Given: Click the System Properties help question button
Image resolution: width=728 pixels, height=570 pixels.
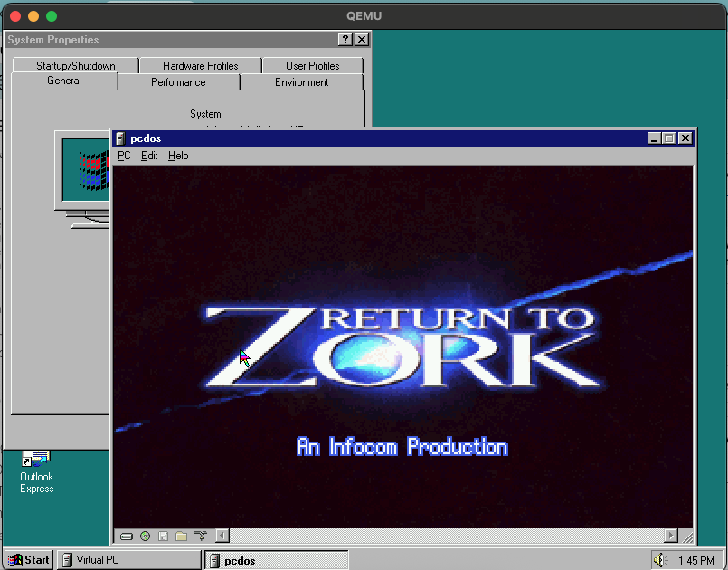Looking at the screenshot, I should click(x=345, y=40).
